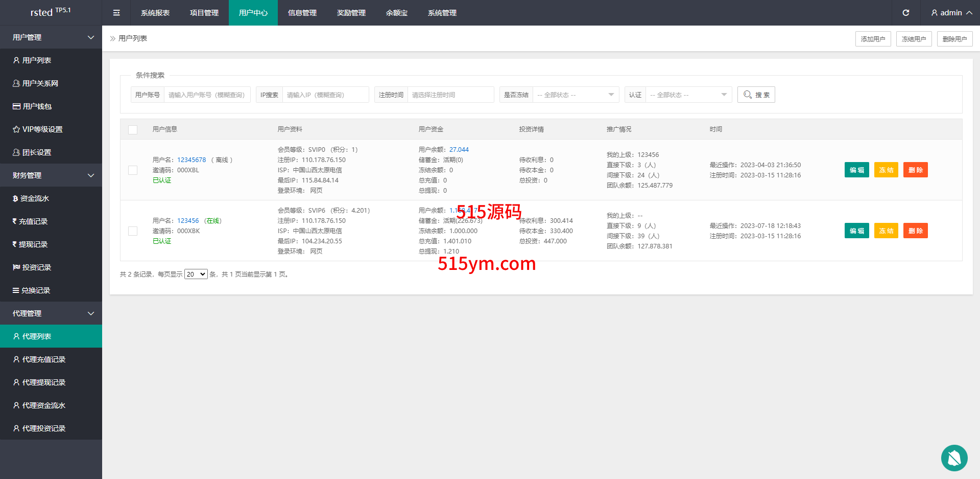Viewport: 980px width, 479px height.
Task: Open VIP等级设置 star item
Action: [42, 129]
